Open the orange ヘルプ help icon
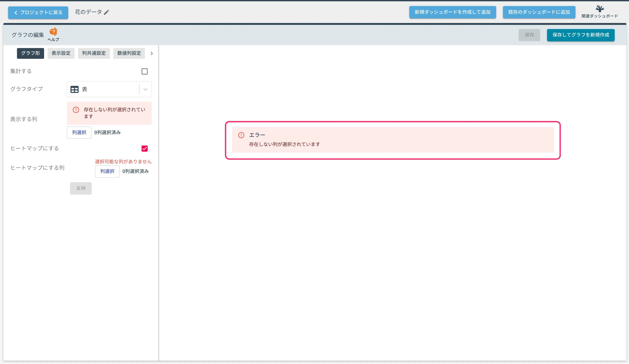629x364 pixels. (x=53, y=32)
